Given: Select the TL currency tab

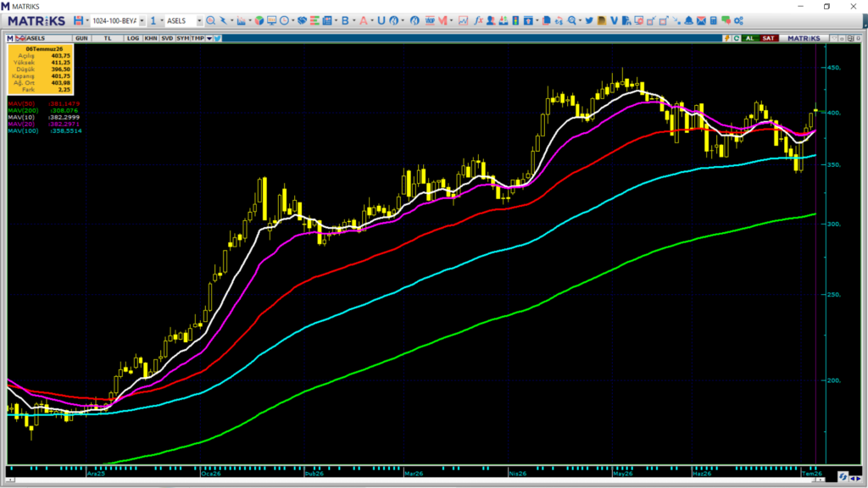Looking at the screenshot, I should point(108,38).
